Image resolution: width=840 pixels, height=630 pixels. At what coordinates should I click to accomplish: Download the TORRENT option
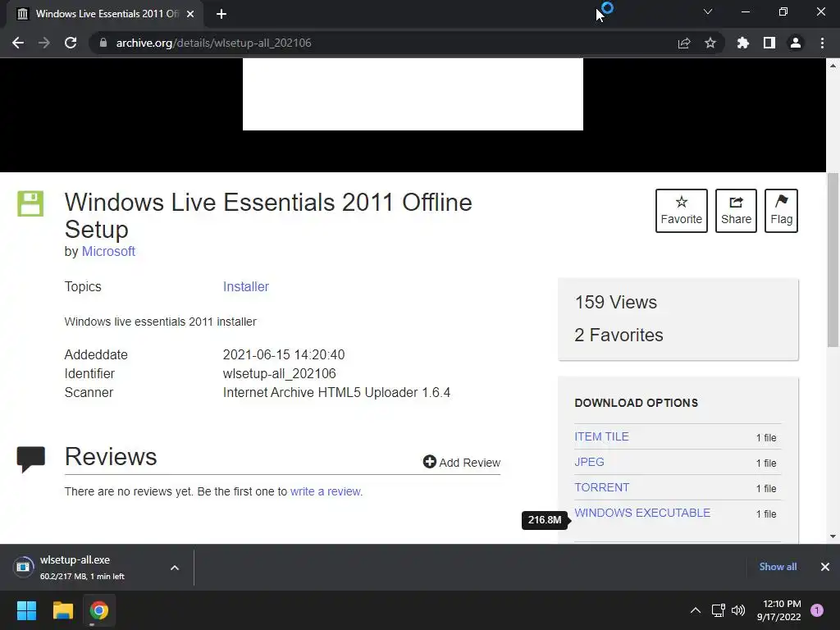pyautogui.click(x=601, y=487)
